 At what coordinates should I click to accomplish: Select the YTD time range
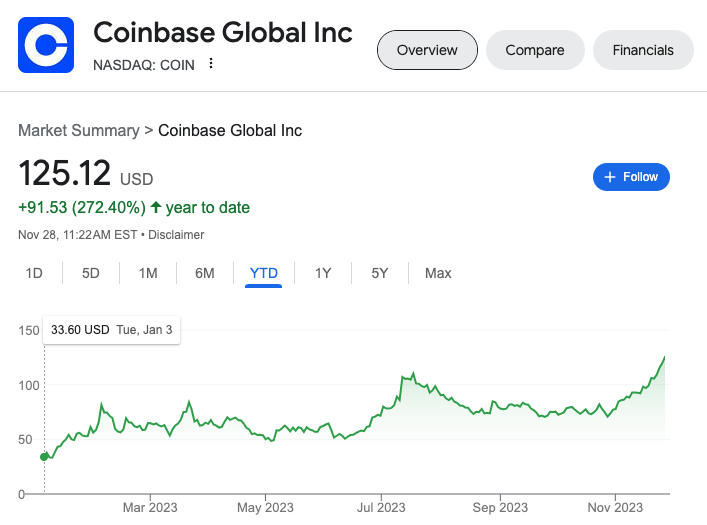click(x=264, y=273)
